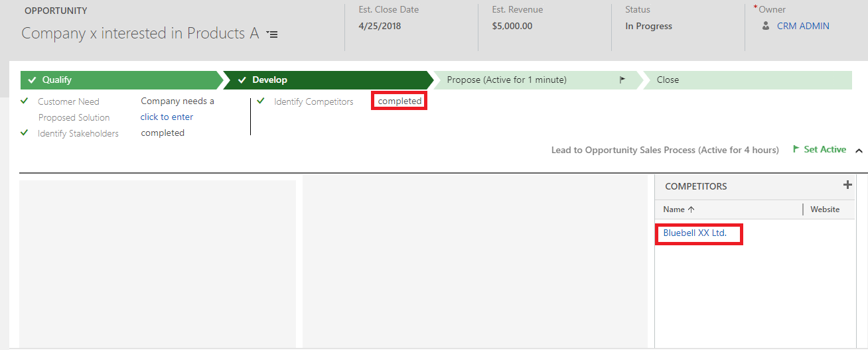Open CRM ADMIN owner link
868x350 pixels.
tap(803, 26)
